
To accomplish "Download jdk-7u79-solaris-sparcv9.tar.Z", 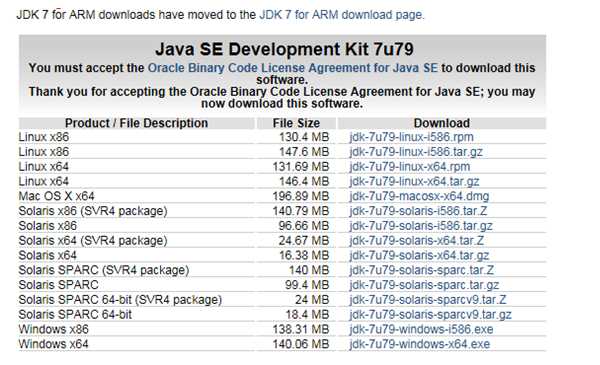I will click(427, 300).
